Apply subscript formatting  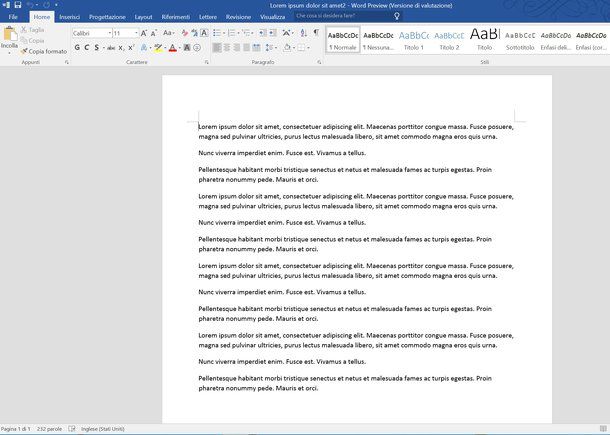coord(121,48)
